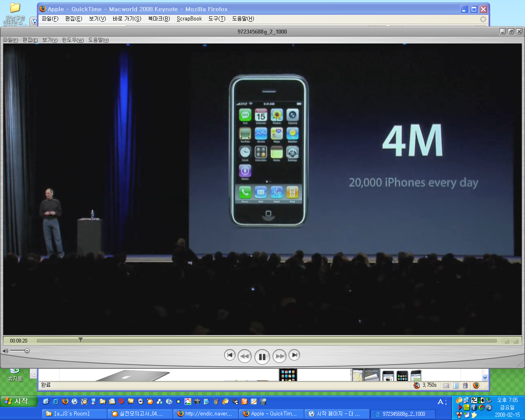Click the fast forward button in the player

point(279,356)
